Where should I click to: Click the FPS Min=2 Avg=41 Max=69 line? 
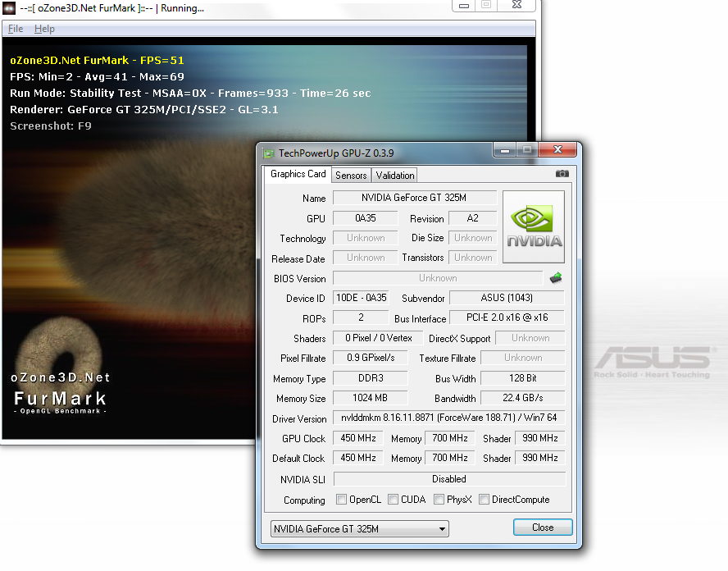97,76
